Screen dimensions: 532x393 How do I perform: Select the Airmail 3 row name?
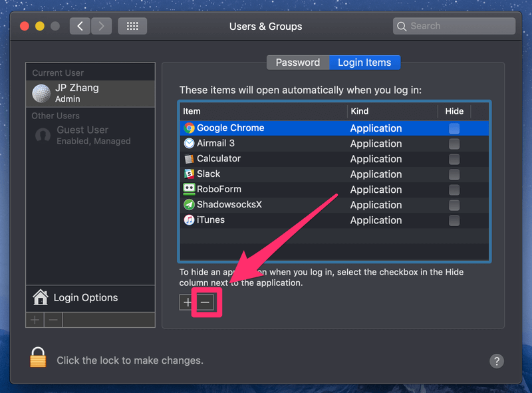215,143
